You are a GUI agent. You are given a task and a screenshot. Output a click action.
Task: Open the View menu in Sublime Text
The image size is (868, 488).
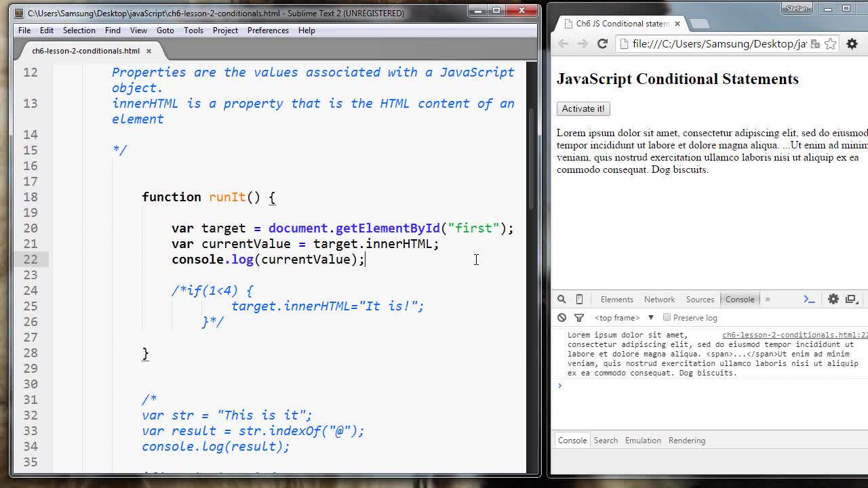click(138, 30)
